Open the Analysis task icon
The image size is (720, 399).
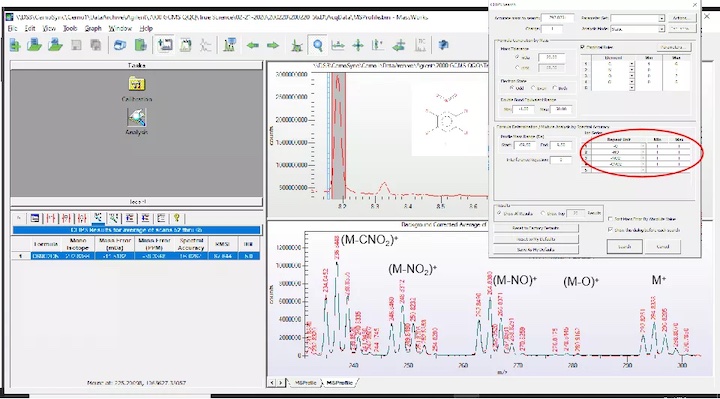point(136,118)
